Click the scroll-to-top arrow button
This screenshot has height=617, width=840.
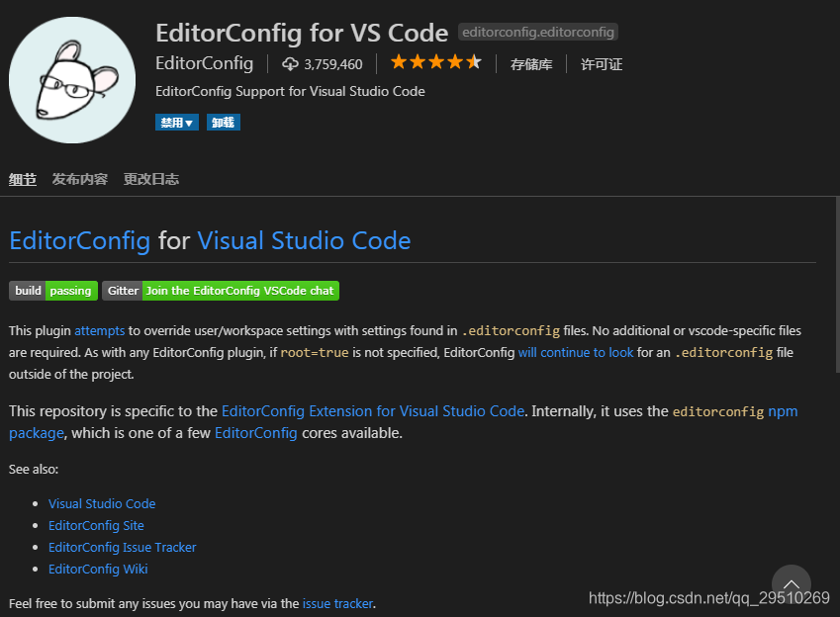click(792, 584)
